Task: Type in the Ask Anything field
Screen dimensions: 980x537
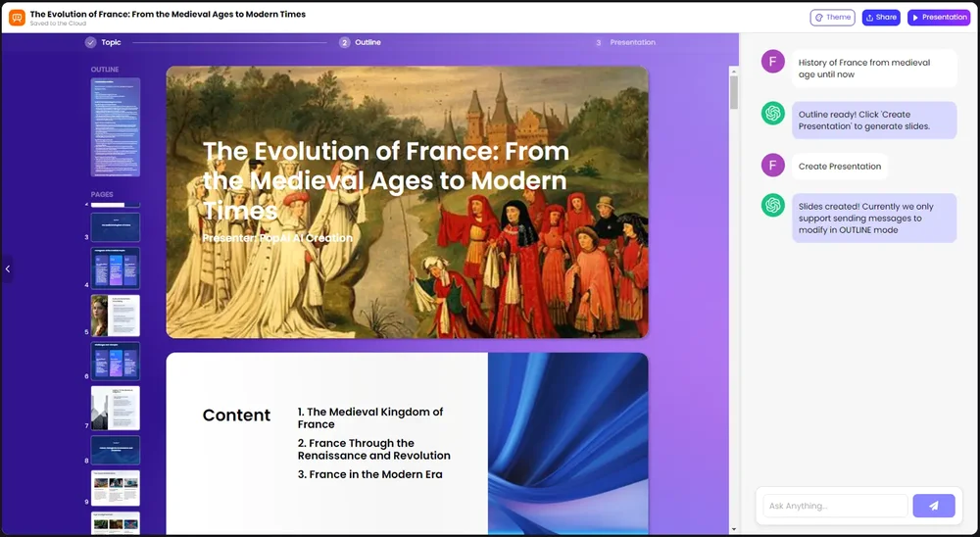Action: click(835, 506)
